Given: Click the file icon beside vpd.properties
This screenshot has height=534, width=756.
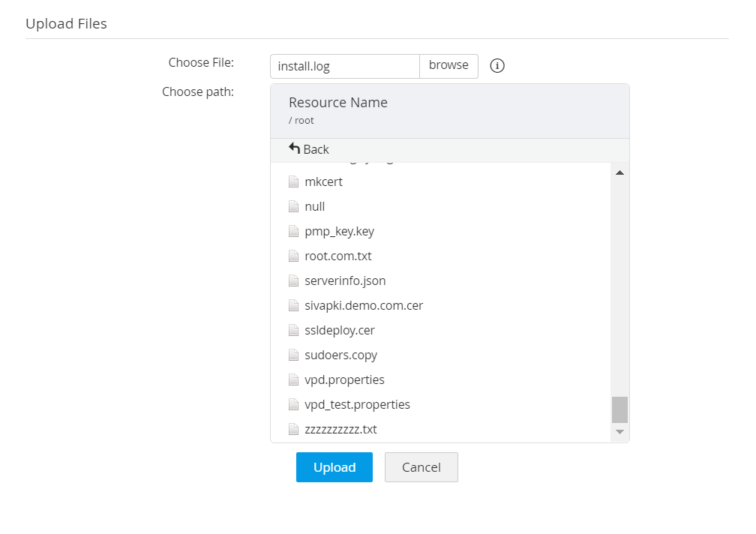Looking at the screenshot, I should click(x=294, y=379).
